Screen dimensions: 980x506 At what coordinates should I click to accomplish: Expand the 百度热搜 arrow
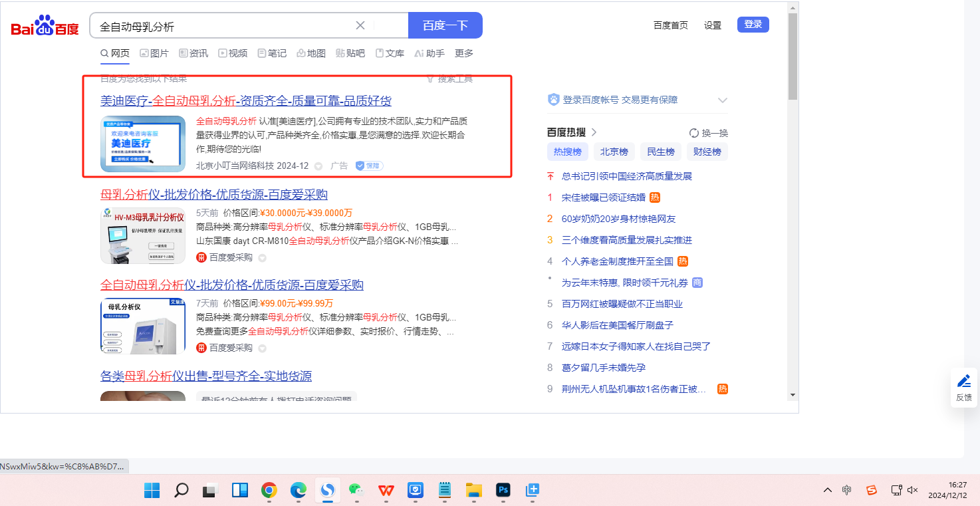click(x=594, y=132)
